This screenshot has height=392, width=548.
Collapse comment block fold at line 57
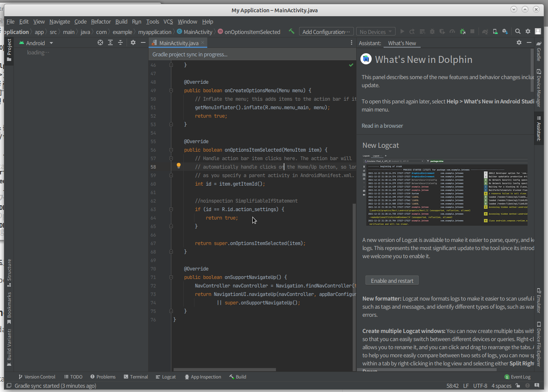171,159
